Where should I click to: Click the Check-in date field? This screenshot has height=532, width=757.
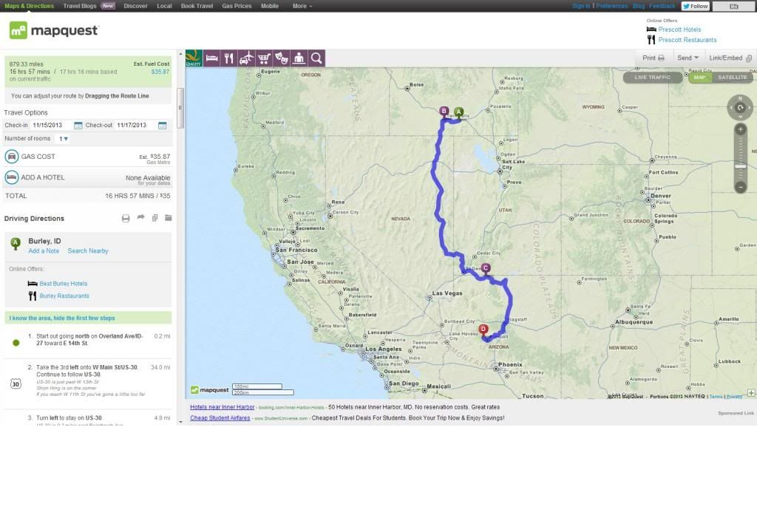pyautogui.click(x=51, y=126)
